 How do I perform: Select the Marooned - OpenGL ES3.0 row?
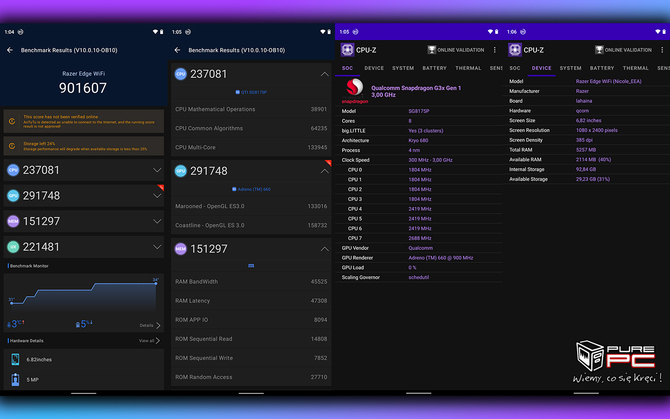tap(251, 206)
